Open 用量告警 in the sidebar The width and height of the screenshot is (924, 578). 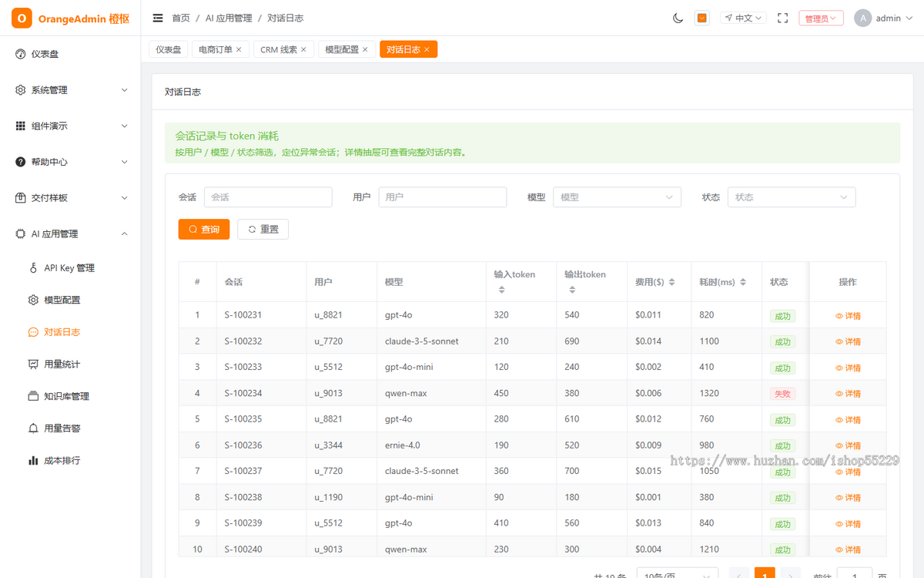70,428
